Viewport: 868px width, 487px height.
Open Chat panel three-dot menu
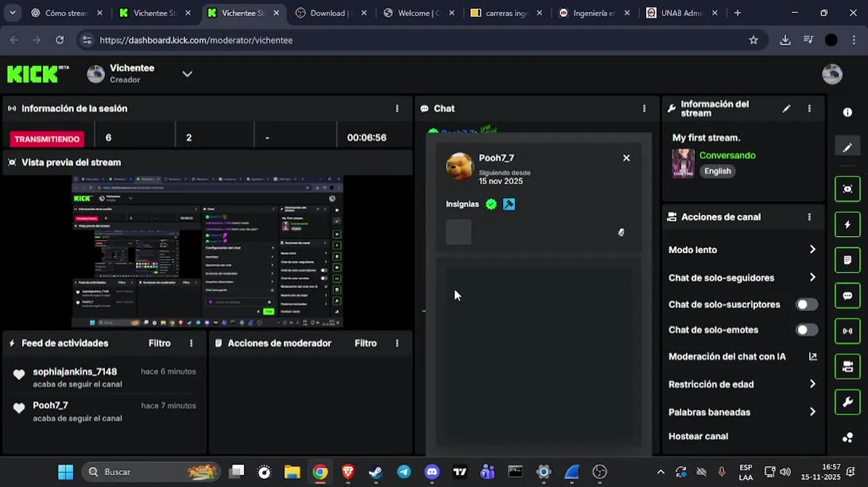(x=644, y=108)
